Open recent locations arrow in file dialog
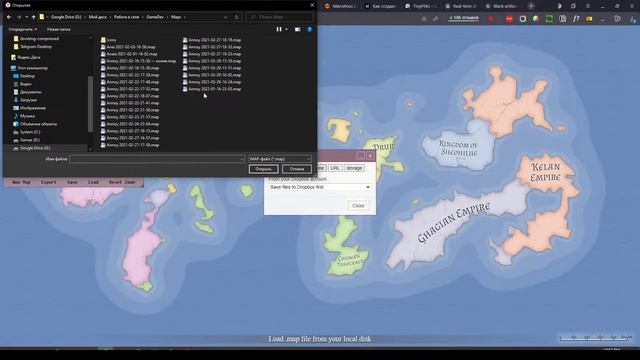The width and height of the screenshot is (640, 360). (27, 17)
